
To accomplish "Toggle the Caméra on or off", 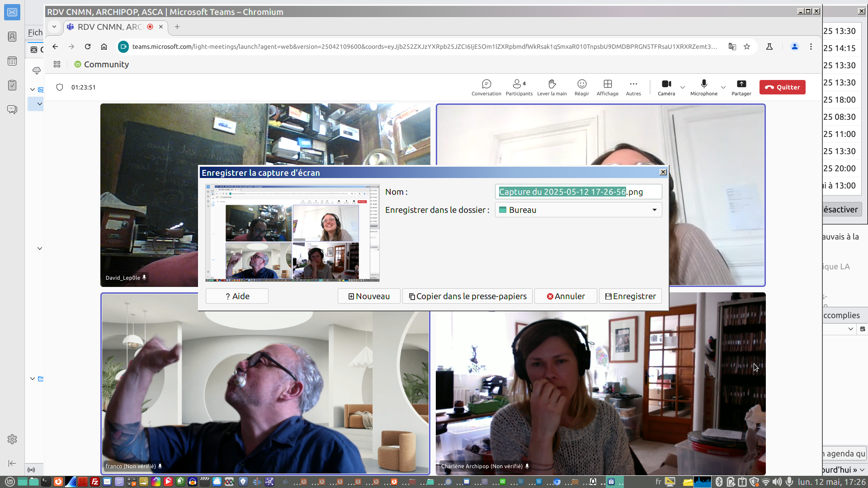I will click(x=666, y=87).
